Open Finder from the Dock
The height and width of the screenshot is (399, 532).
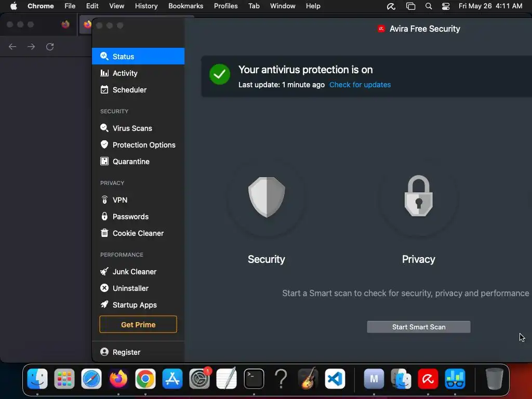[37, 378]
